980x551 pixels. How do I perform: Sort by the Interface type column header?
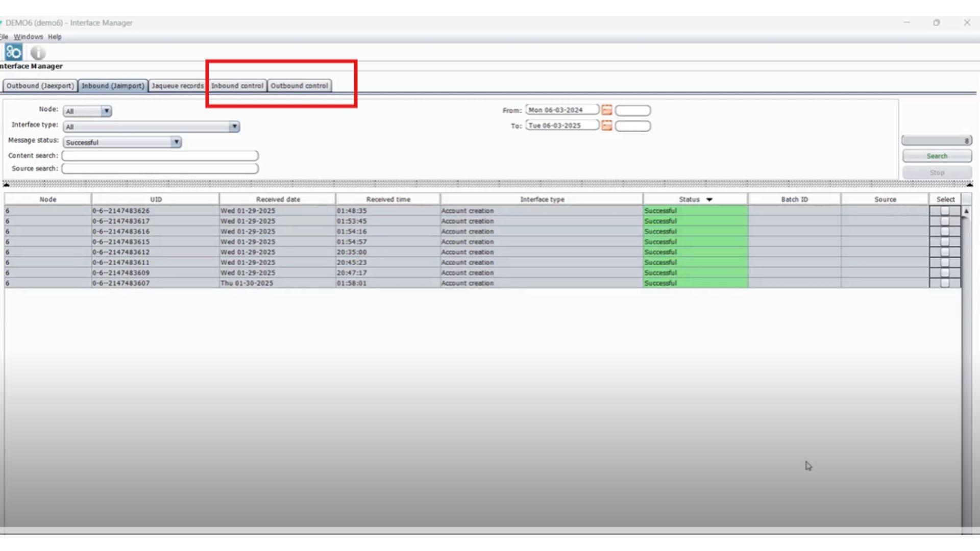542,199
